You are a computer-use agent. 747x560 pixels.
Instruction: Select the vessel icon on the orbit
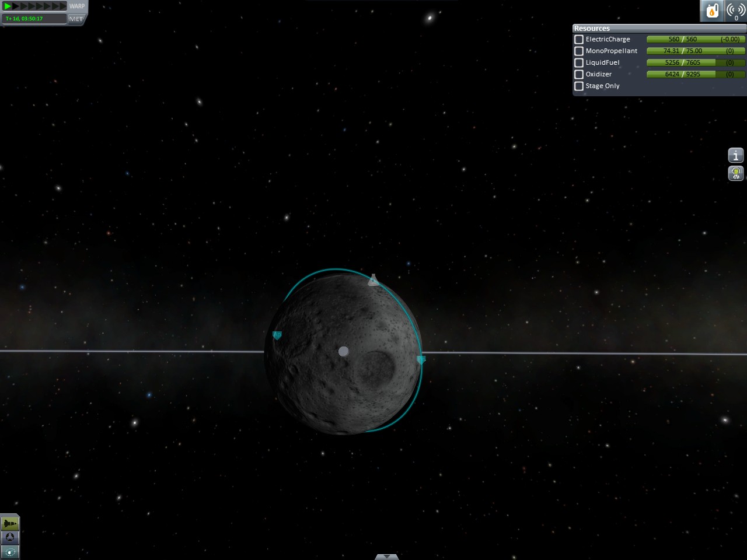373,280
